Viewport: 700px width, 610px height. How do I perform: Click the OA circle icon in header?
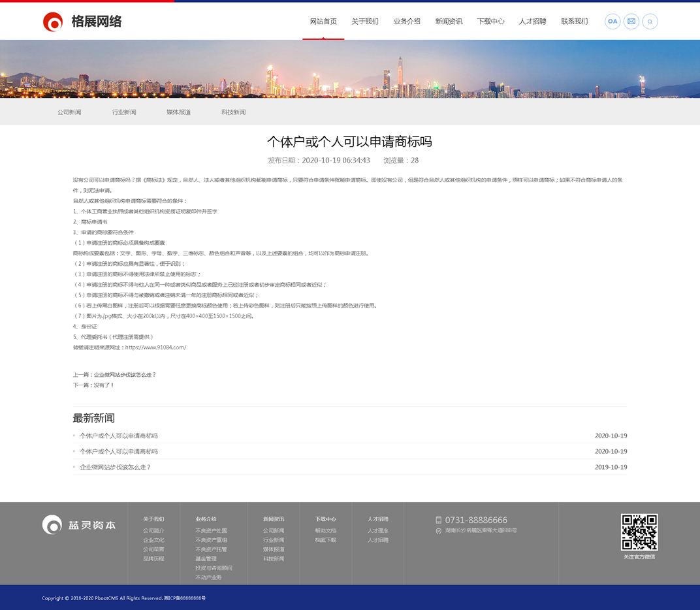[612, 22]
